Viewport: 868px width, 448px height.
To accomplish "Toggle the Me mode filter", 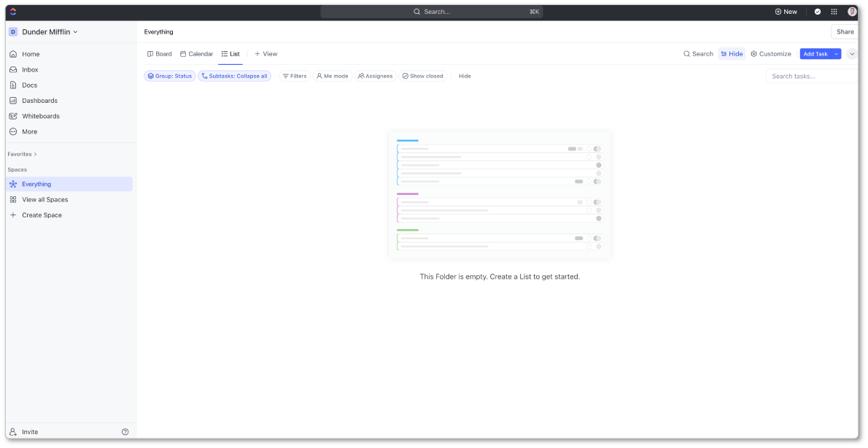I will [x=332, y=76].
